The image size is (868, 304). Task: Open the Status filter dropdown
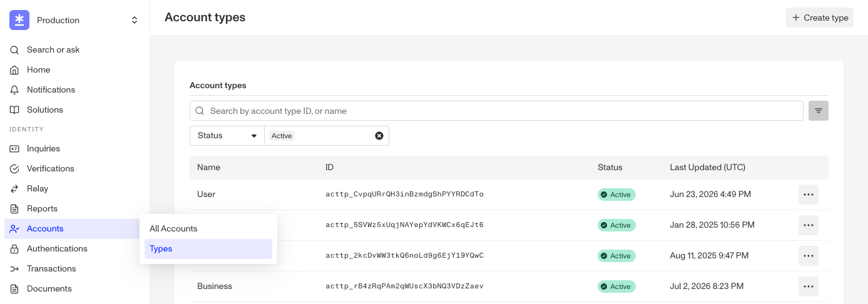(x=227, y=136)
